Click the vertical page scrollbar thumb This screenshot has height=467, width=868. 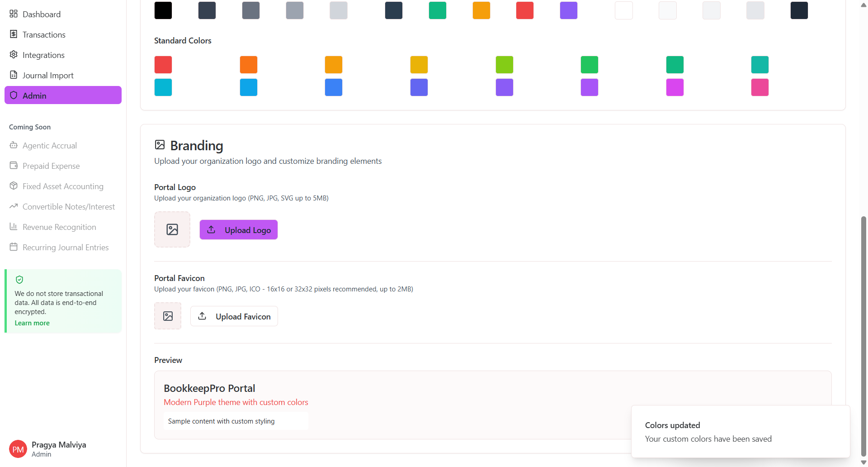click(x=863, y=335)
